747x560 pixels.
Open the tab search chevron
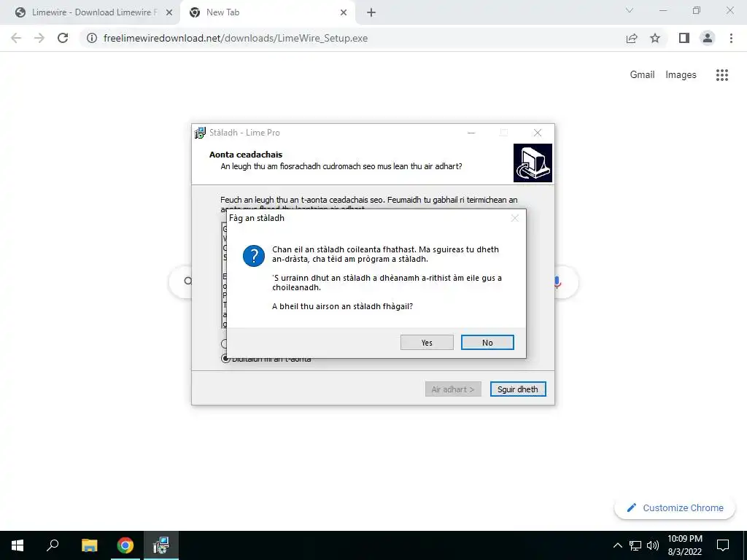(630, 10)
